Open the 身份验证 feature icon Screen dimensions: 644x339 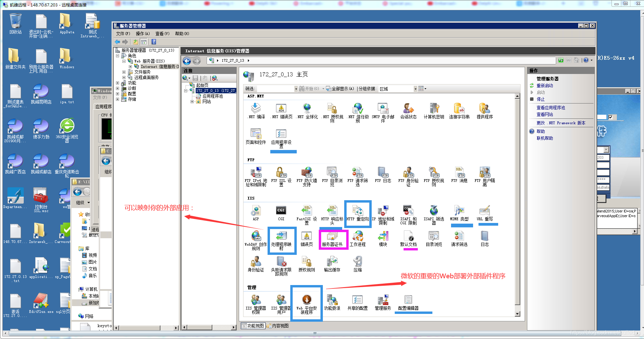256,264
